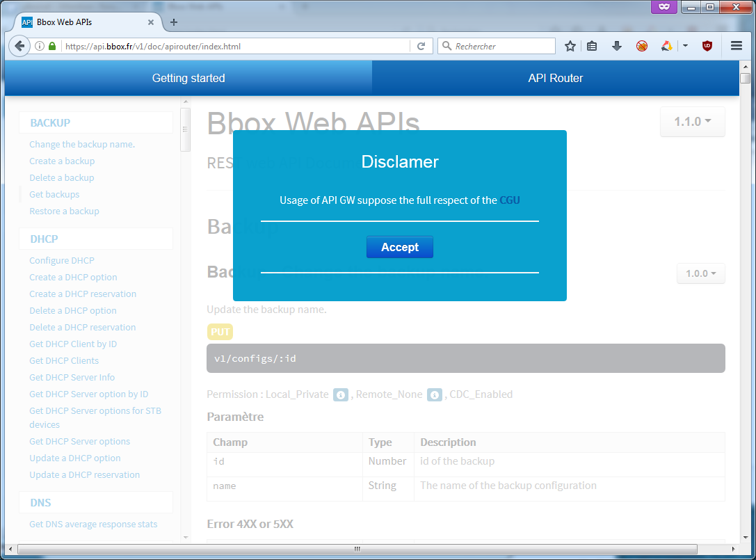Switch to the API Router tab
Screen dimensions: 756x560
click(555, 78)
